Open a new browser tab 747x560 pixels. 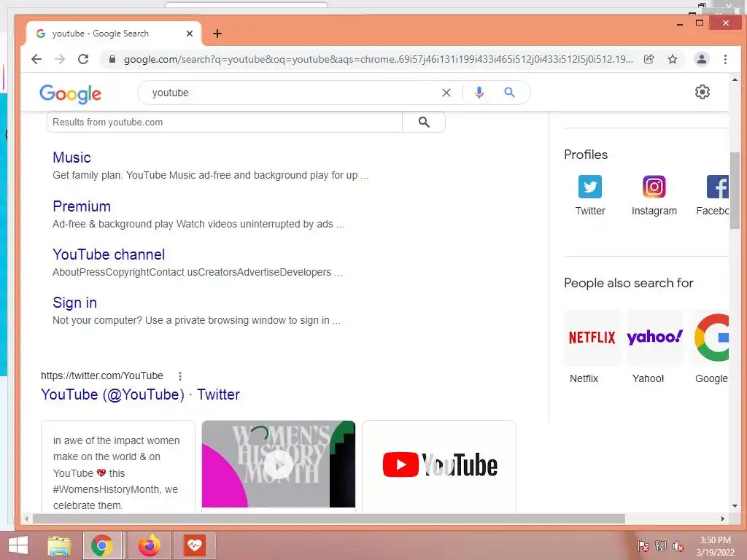coord(217,34)
